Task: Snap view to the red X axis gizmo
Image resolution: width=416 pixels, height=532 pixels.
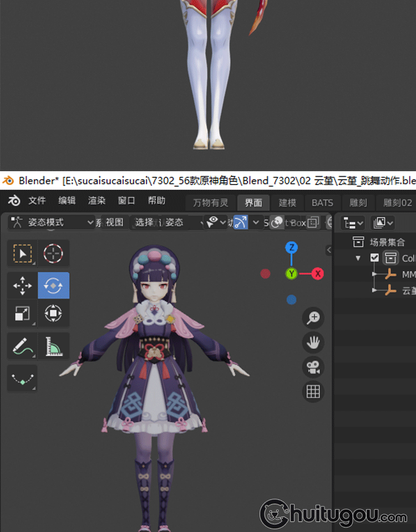Action: click(x=317, y=273)
